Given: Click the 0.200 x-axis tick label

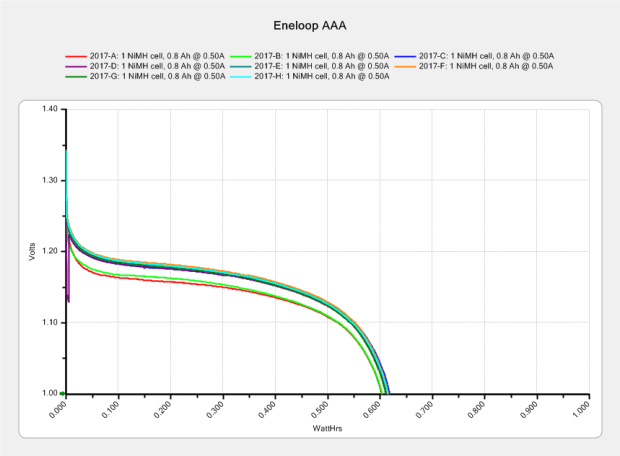Looking at the screenshot, I should click(x=163, y=409).
